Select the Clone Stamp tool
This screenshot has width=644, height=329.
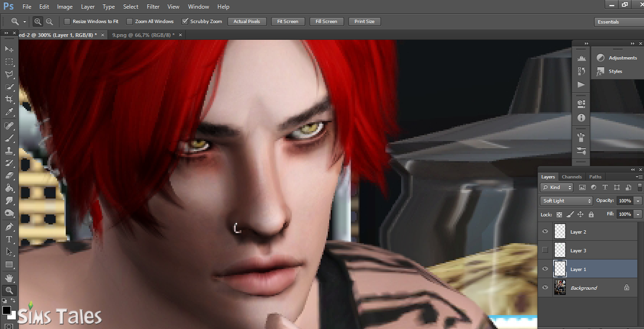[x=9, y=150]
